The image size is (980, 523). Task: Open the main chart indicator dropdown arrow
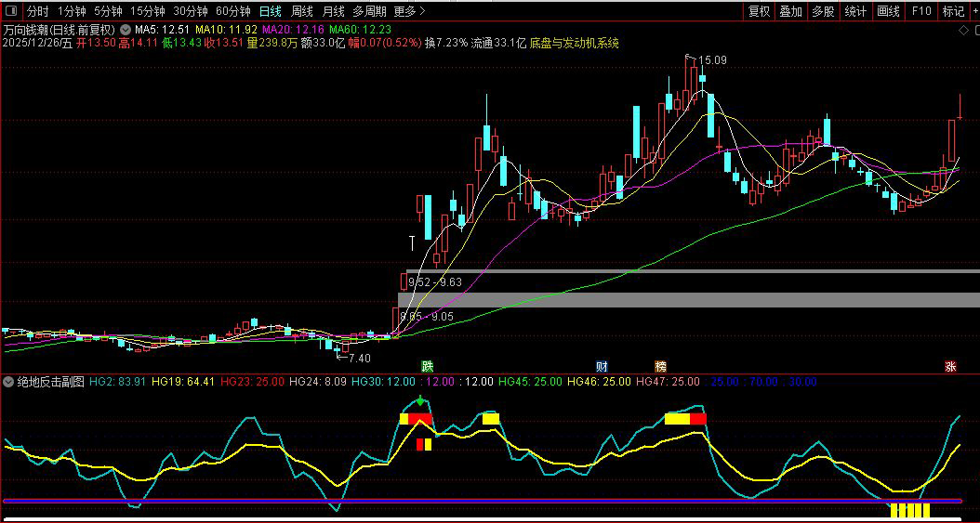(x=126, y=30)
